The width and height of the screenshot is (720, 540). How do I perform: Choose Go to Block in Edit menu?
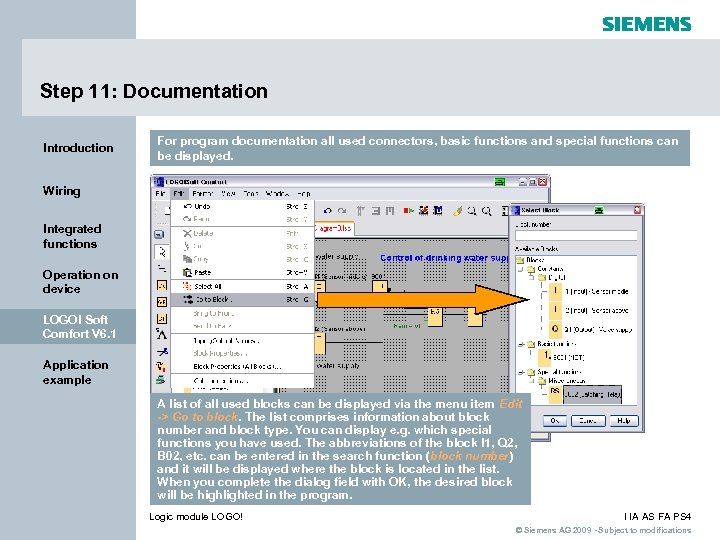click(242, 300)
